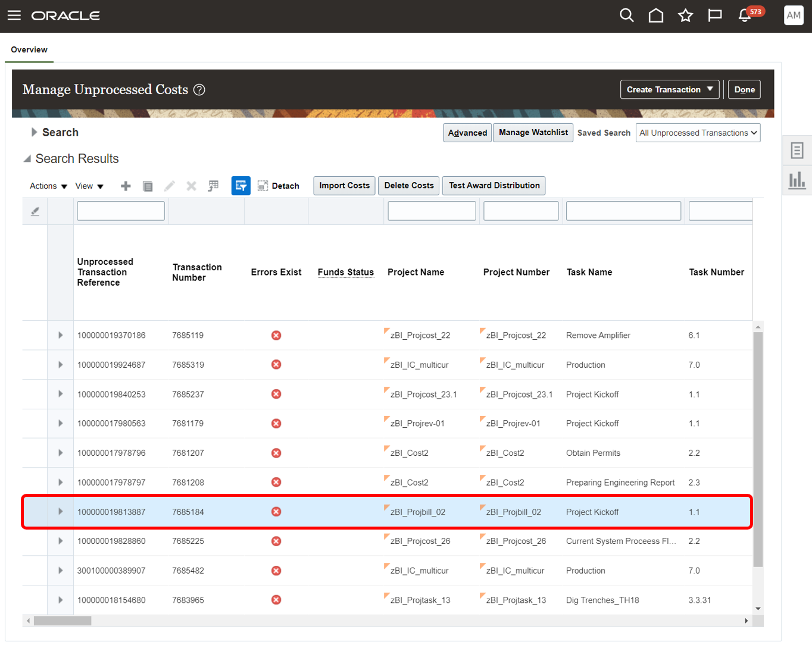Image resolution: width=812 pixels, height=645 pixels.
Task: Go to the Home icon
Action: pos(656,15)
